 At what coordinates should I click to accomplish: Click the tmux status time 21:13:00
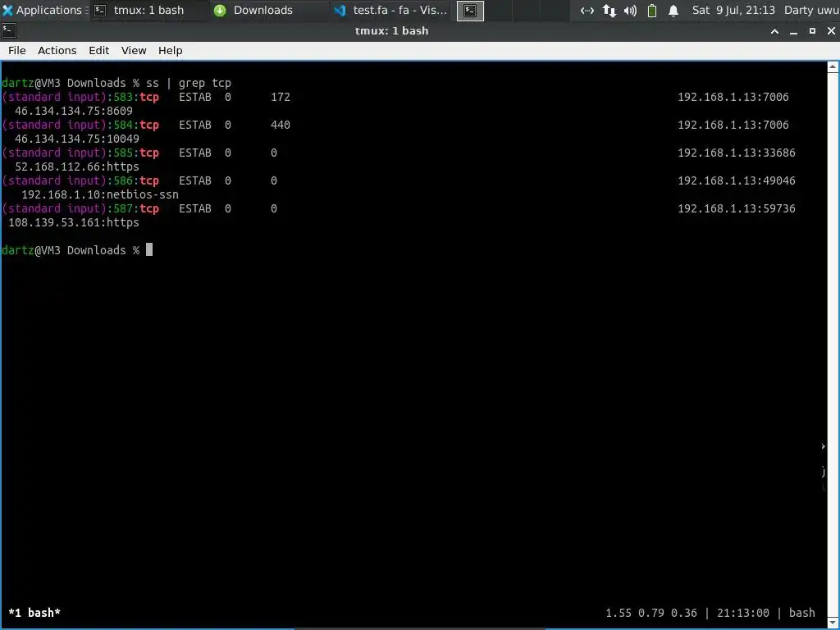[743, 613]
